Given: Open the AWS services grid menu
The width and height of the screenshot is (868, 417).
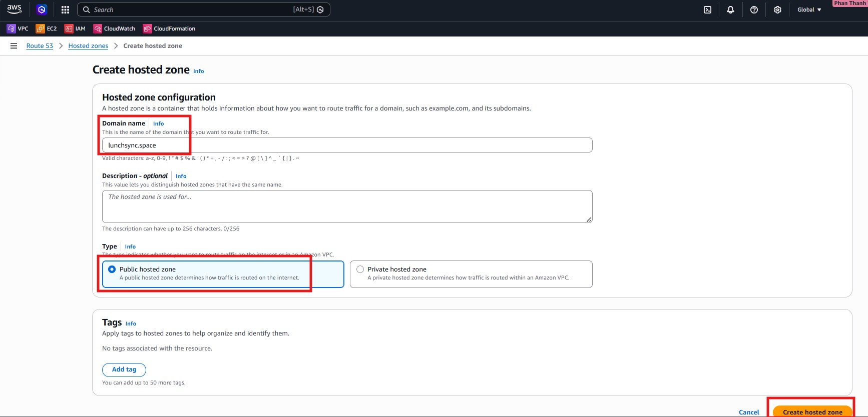Looking at the screenshot, I should click(65, 9).
